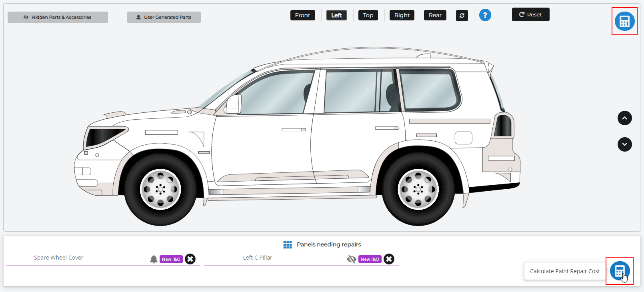Click the panels grid icon
Screen dimensions: 644x292
coord(288,244)
